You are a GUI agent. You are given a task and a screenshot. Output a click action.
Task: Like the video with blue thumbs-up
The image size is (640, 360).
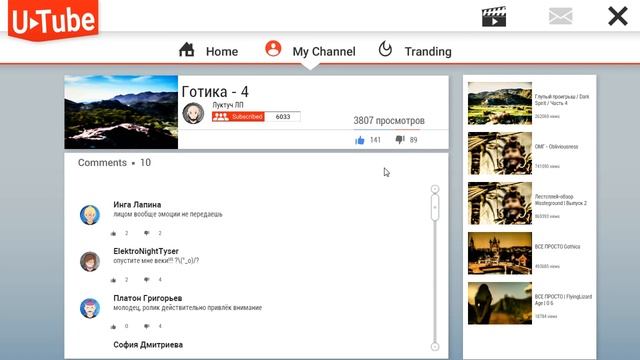(x=360, y=140)
